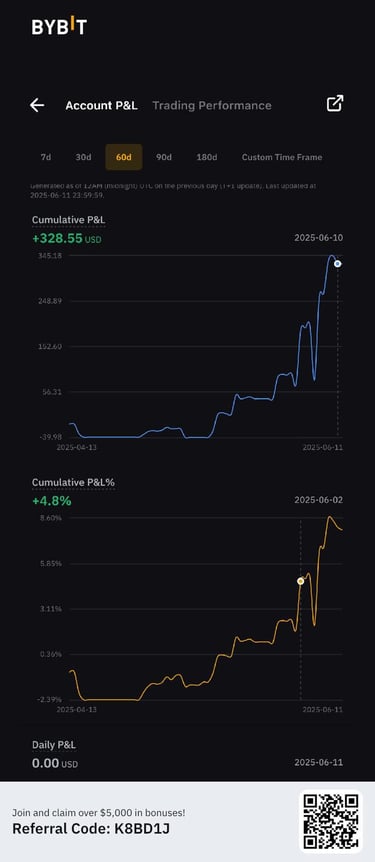
Task: Open the share/export icon
Action: pyautogui.click(x=335, y=103)
